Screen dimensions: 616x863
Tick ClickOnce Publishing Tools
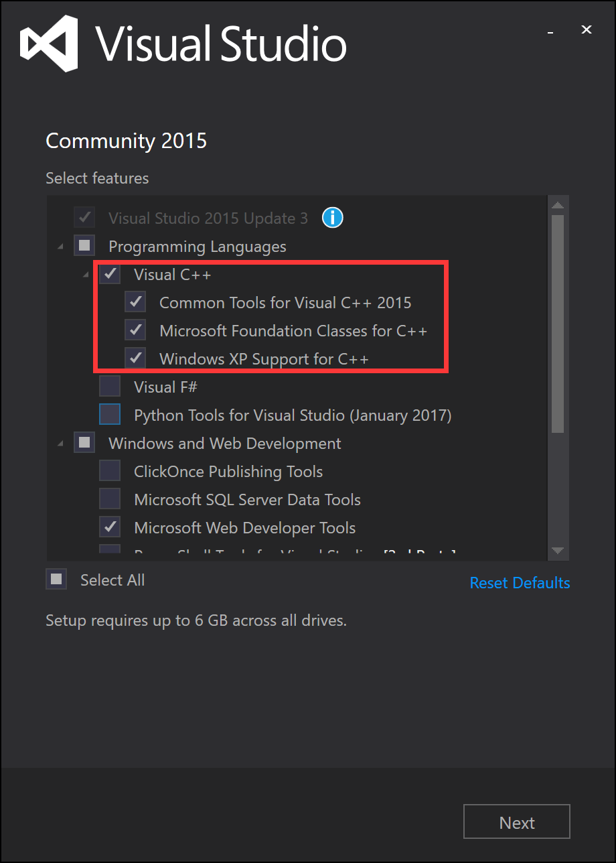pos(110,471)
